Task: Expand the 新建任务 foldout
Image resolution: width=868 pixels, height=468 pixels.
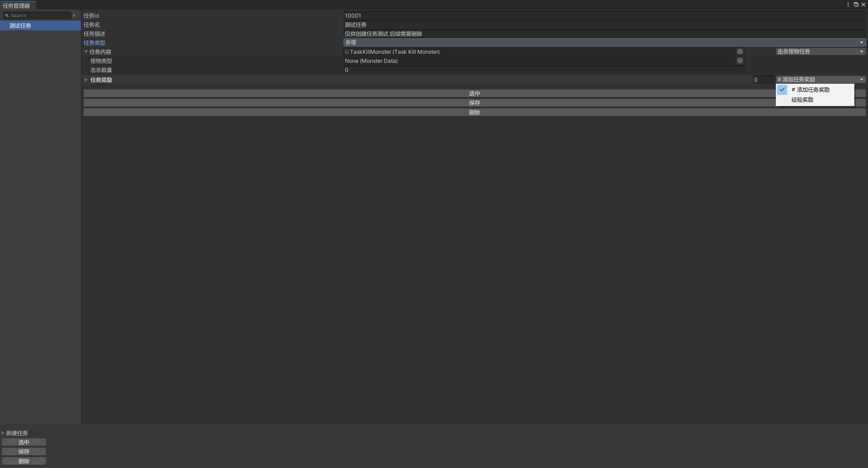Action: click(3, 433)
